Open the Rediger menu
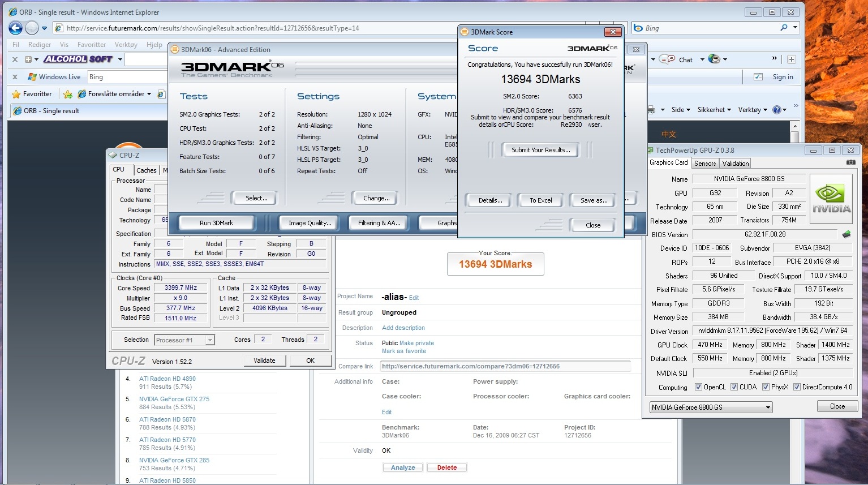This screenshot has height=485, width=868. 40,45
